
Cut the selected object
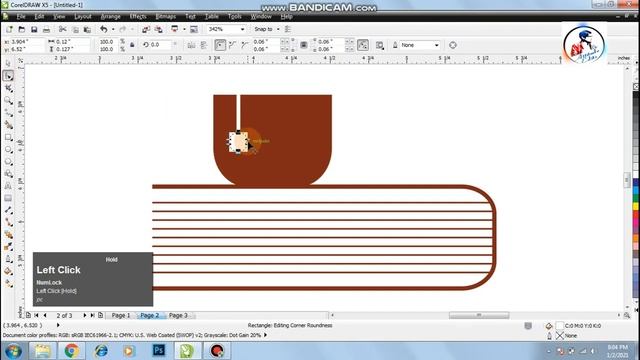pyautogui.click(x=62, y=29)
